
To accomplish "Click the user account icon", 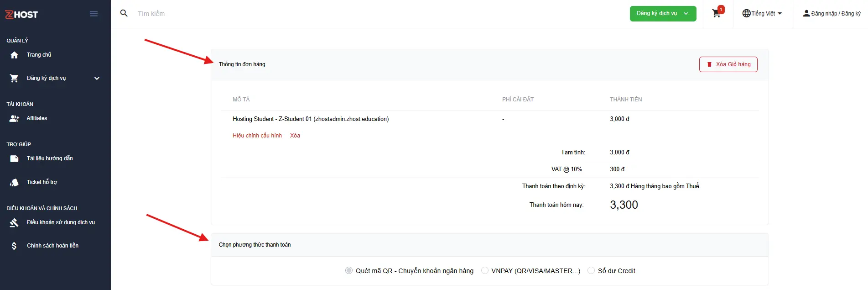I will coord(806,14).
